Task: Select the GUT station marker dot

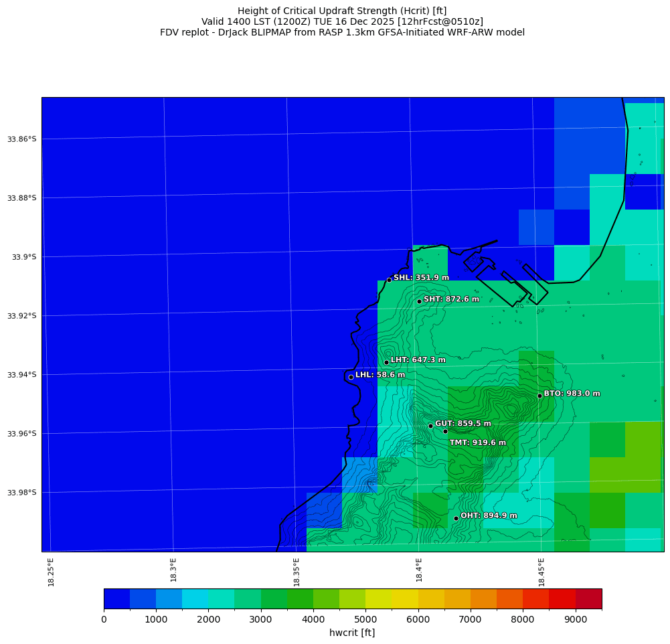Action: tap(430, 426)
